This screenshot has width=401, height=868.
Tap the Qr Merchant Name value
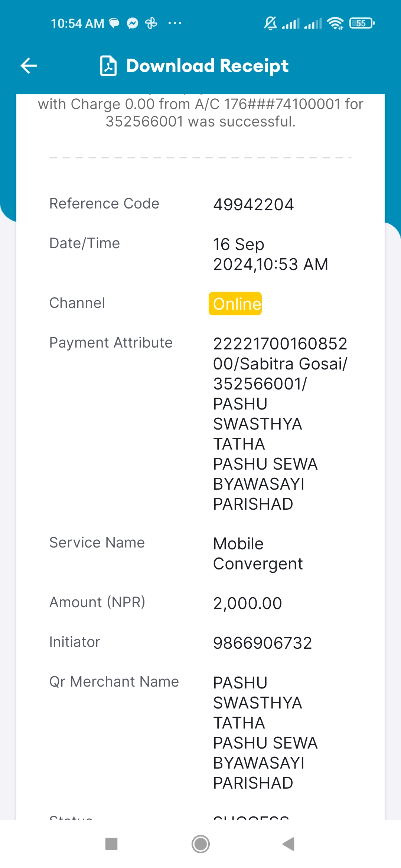coord(265,733)
